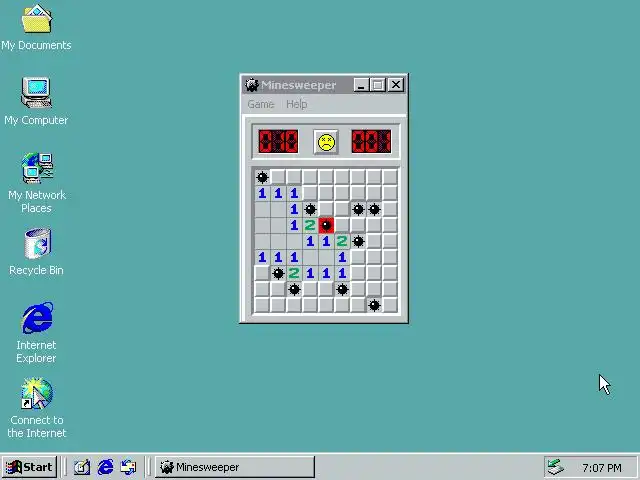
Task: Open the Start menu
Action: coord(30,467)
